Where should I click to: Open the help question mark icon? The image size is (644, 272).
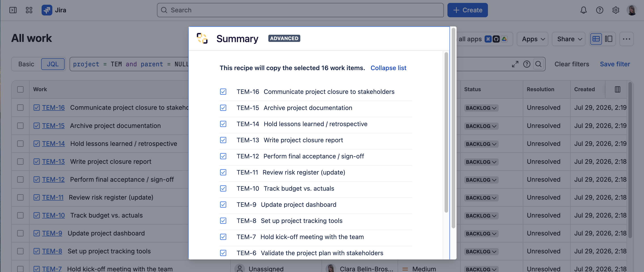pos(600,10)
